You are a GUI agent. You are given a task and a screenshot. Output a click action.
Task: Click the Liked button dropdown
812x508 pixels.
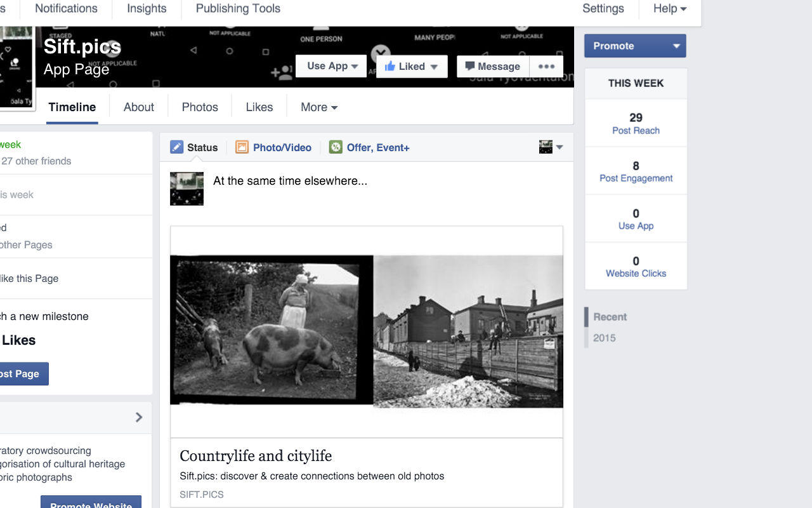pos(412,66)
